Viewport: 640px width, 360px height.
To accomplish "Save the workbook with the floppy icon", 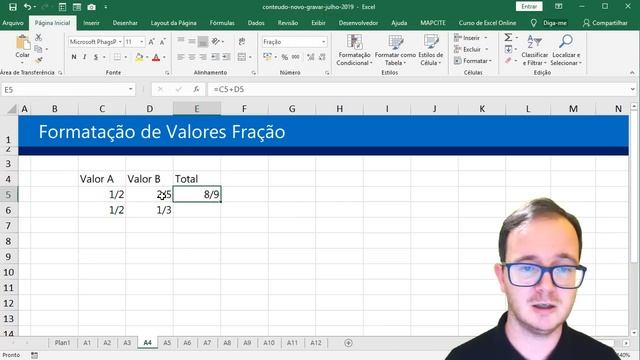I will pyautogui.click(x=13, y=7).
